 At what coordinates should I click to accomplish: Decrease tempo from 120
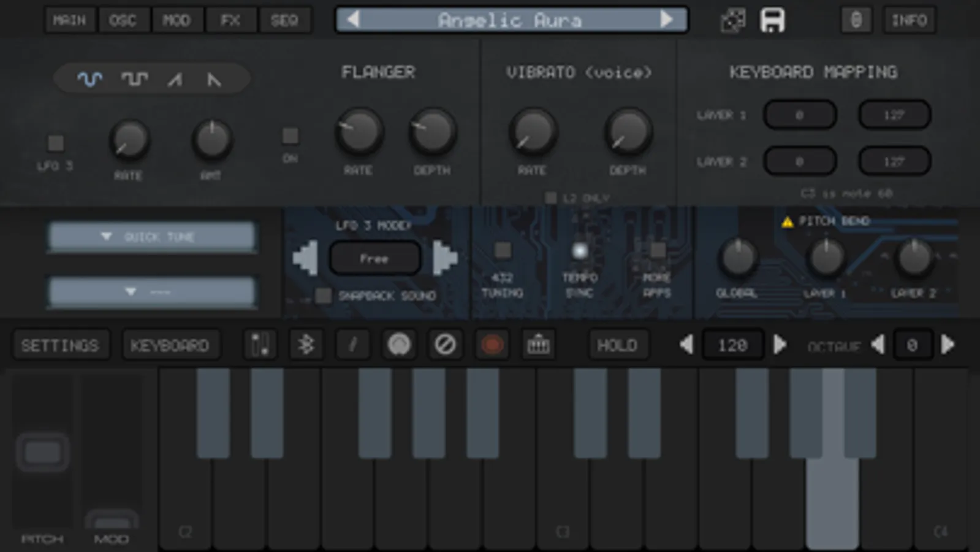686,345
